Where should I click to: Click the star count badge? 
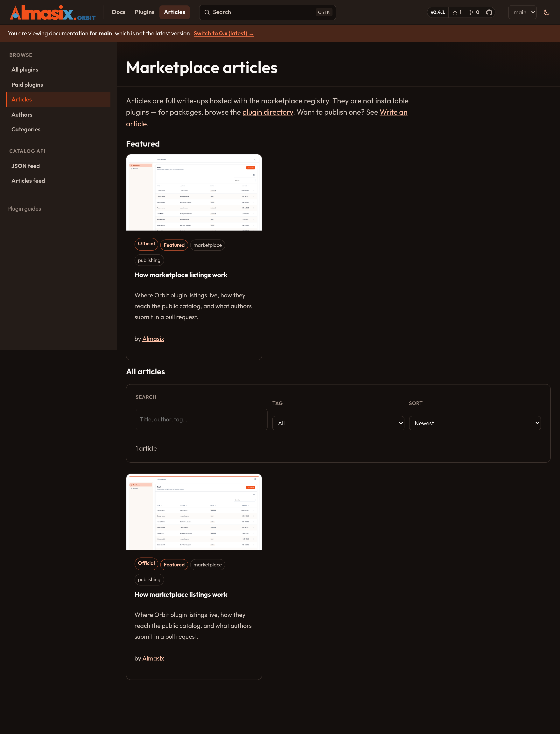coord(457,12)
